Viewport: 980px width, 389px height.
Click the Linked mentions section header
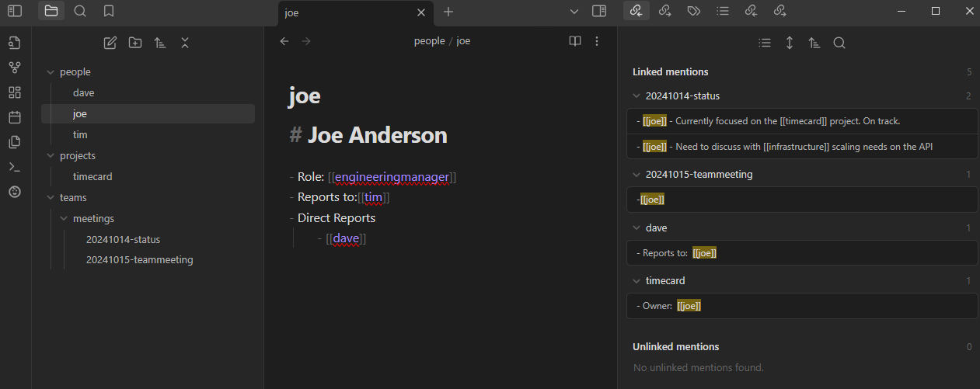tap(671, 72)
